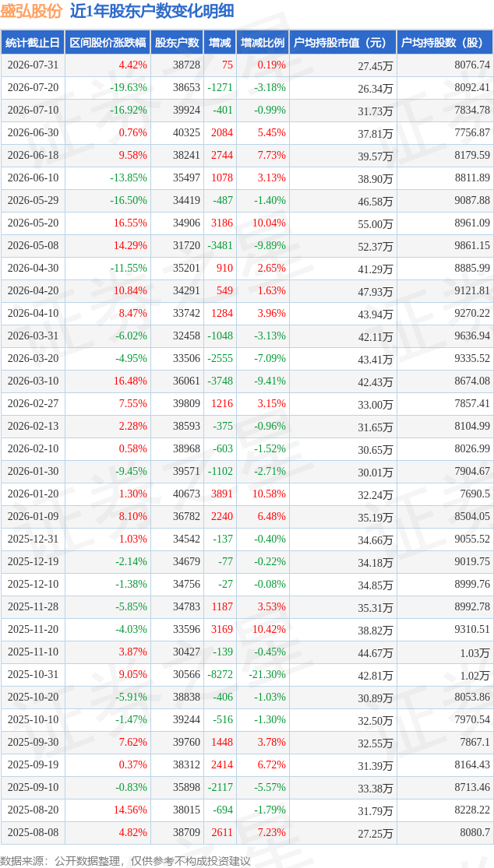Click the 增减比例 column header
This screenshot has height=868, width=494.
tap(263, 43)
